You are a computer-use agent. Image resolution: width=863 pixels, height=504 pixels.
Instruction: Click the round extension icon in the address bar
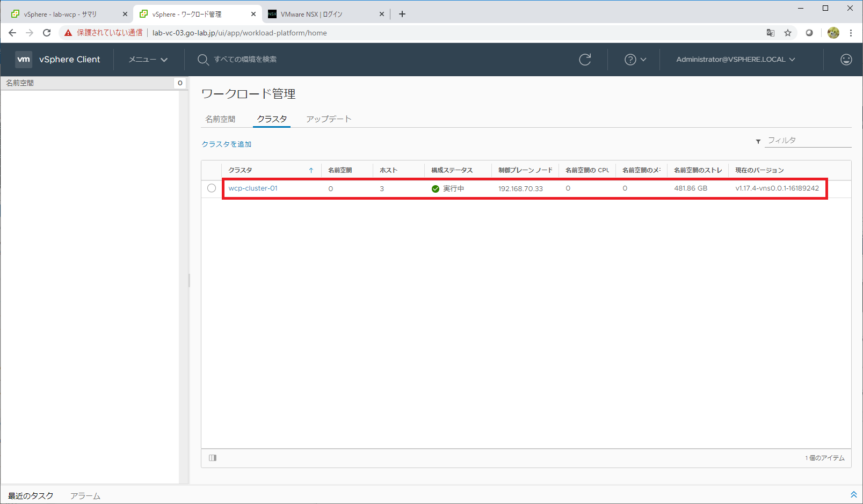coord(809,33)
